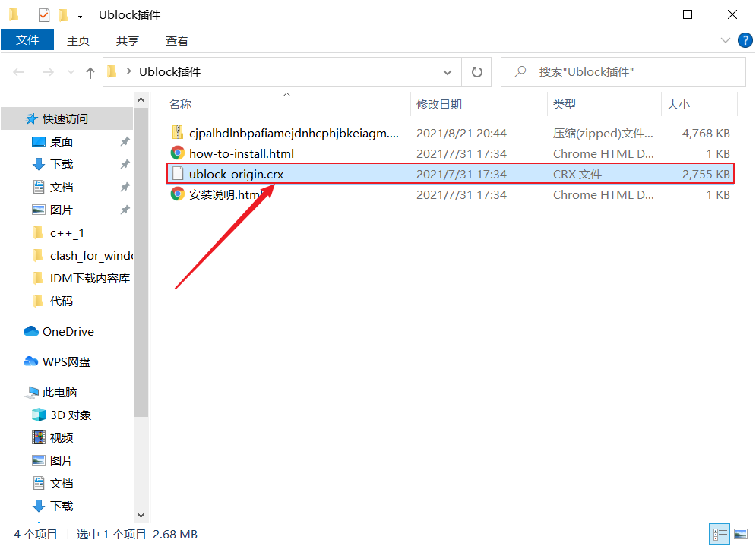Click the CRX 文件 type cell
The width and height of the screenshot is (756, 546).
[x=577, y=174]
